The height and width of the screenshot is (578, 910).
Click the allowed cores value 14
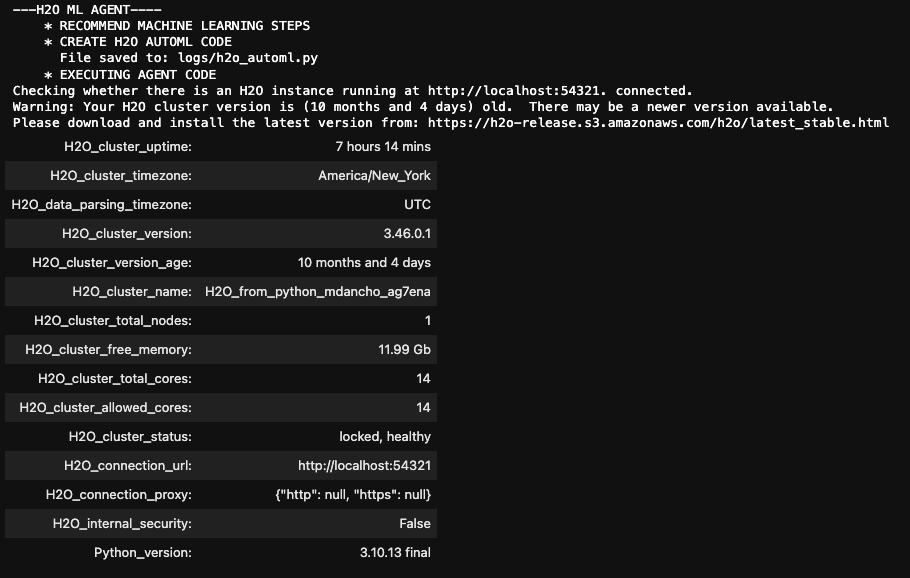click(423, 408)
